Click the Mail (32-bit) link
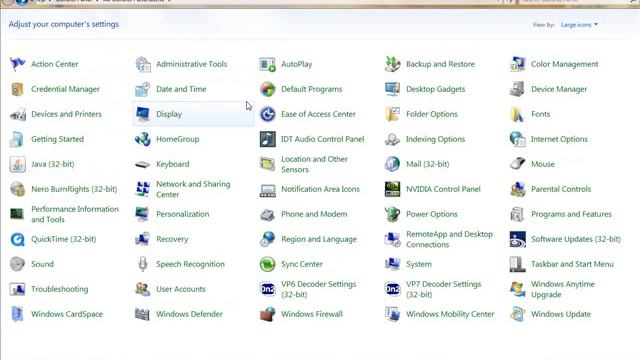 tap(427, 164)
